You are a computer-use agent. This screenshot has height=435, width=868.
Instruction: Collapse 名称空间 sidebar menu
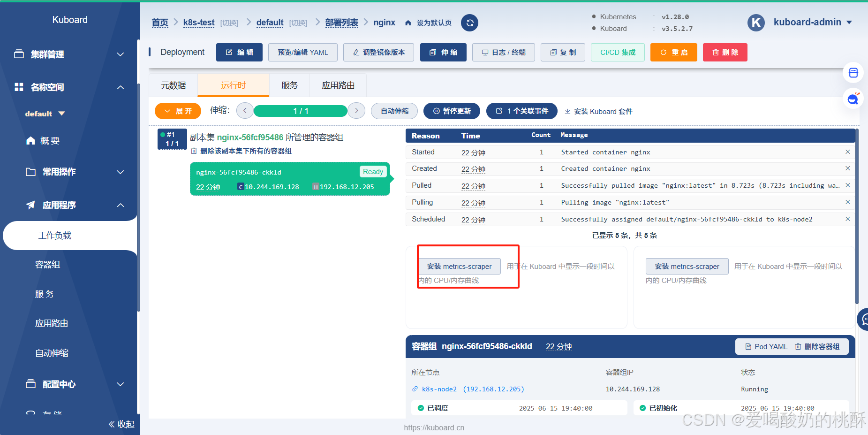[x=69, y=87]
